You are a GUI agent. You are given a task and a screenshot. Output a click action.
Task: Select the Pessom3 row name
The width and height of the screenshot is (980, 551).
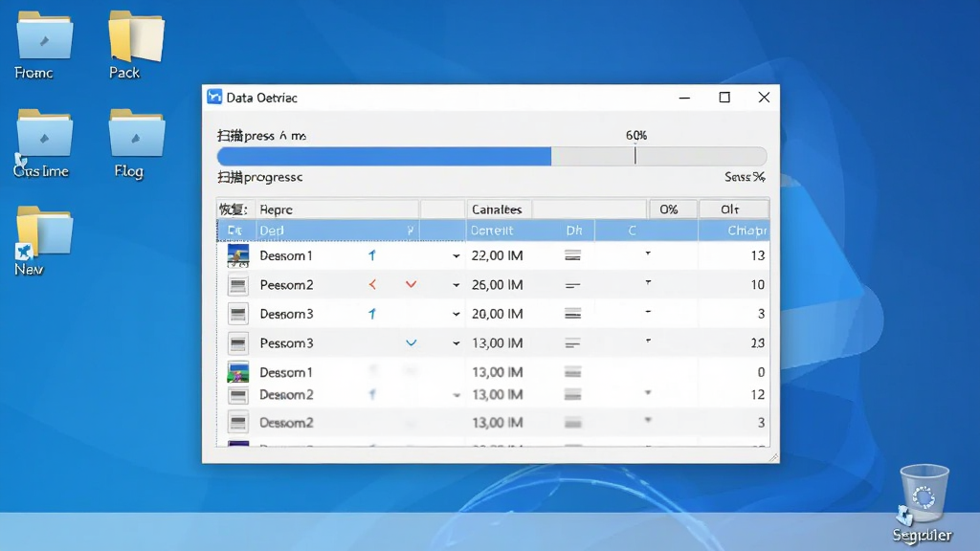(286, 343)
